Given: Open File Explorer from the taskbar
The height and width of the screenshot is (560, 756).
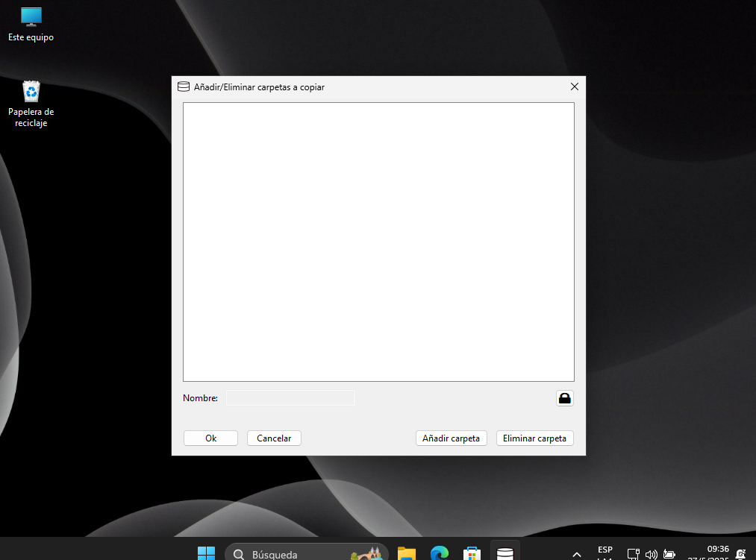Looking at the screenshot, I should point(405,554).
